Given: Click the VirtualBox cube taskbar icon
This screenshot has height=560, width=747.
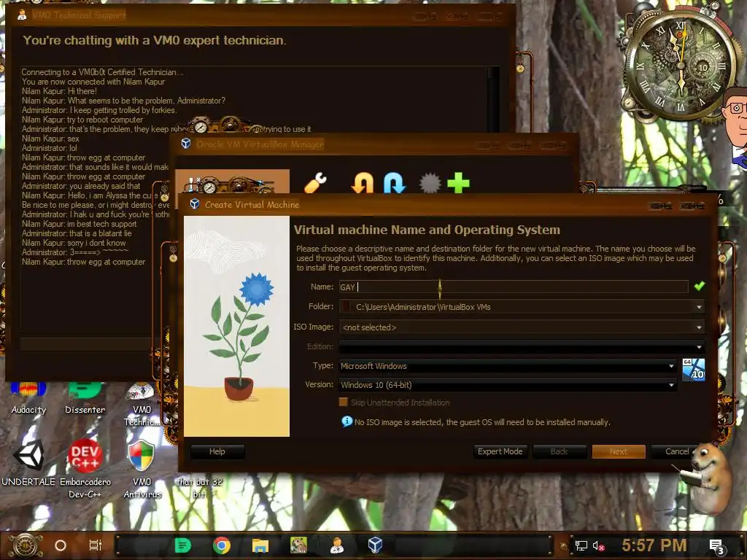Looking at the screenshot, I should coord(375,545).
